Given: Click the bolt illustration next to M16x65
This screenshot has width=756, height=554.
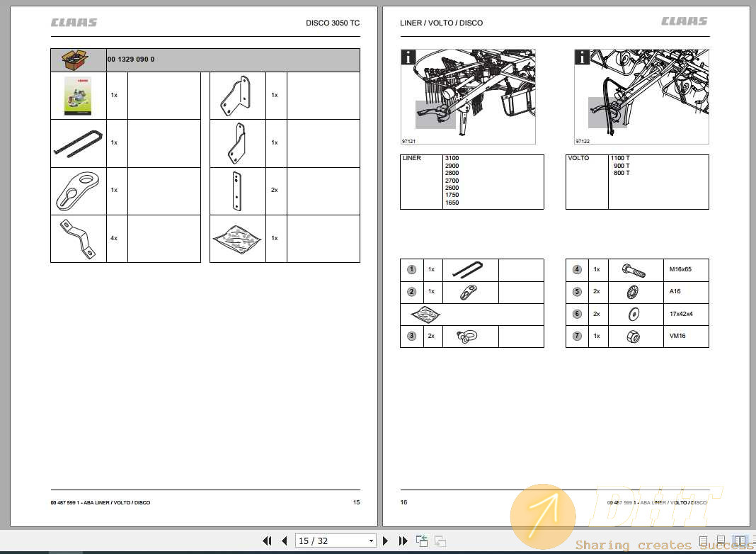Looking at the screenshot, I should click(x=634, y=270).
